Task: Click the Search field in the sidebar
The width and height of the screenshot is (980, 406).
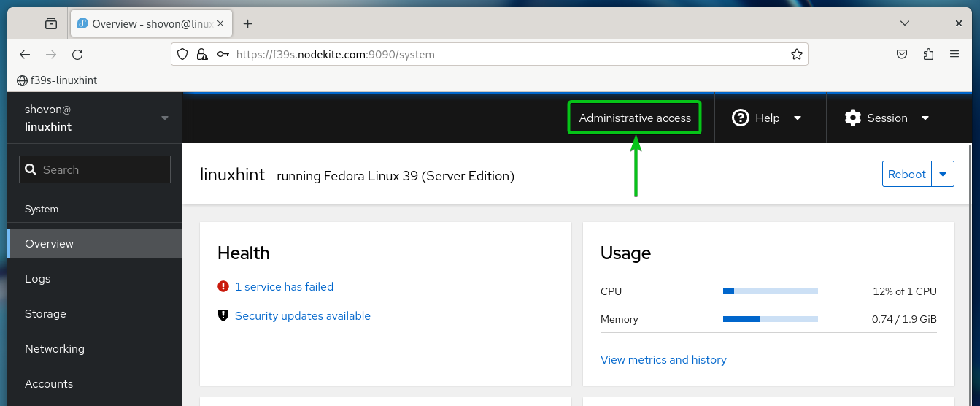Action: (x=95, y=169)
